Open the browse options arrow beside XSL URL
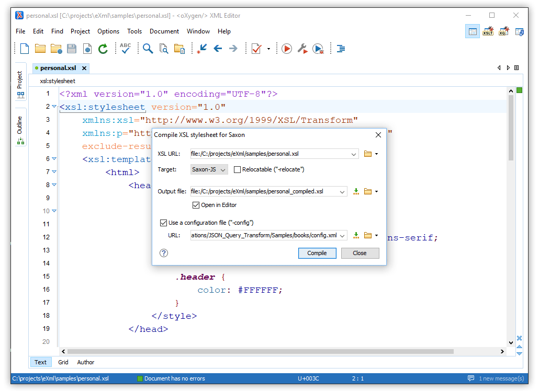The width and height of the screenshot is (539, 392). click(x=376, y=154)
